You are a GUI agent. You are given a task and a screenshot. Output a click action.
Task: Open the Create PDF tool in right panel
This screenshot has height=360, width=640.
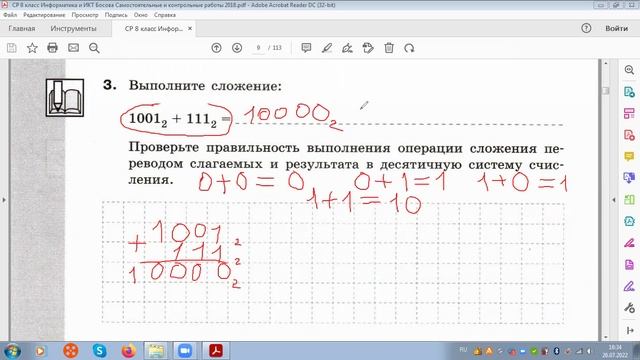pyautogui.click(x=629, y=135)
